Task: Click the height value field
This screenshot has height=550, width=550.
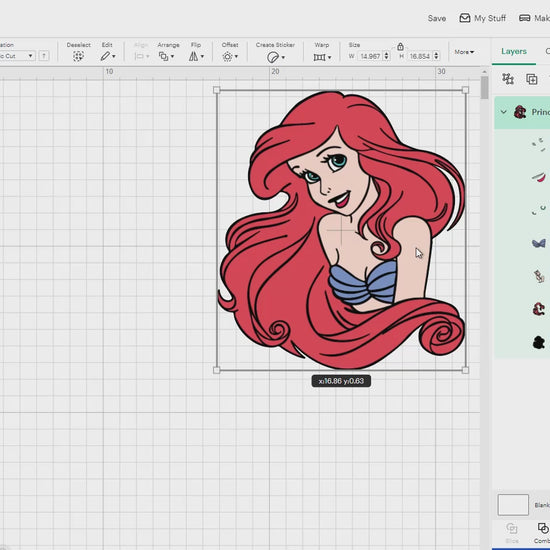Action: 420,56
